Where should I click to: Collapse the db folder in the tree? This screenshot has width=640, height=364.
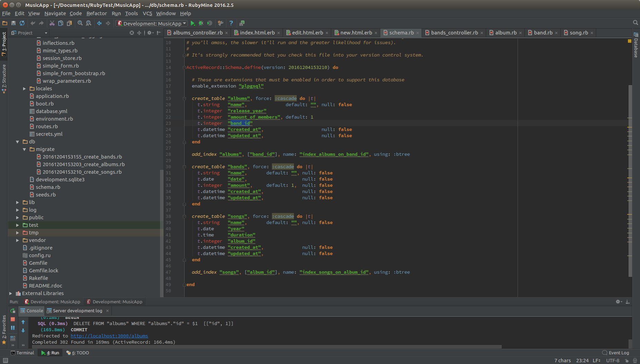(18, 142)
